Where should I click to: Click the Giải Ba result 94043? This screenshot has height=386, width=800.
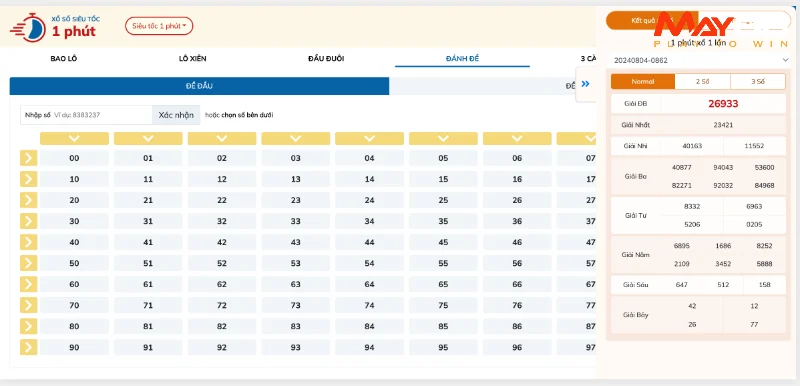pyautogui.click(x=723, y=167)
